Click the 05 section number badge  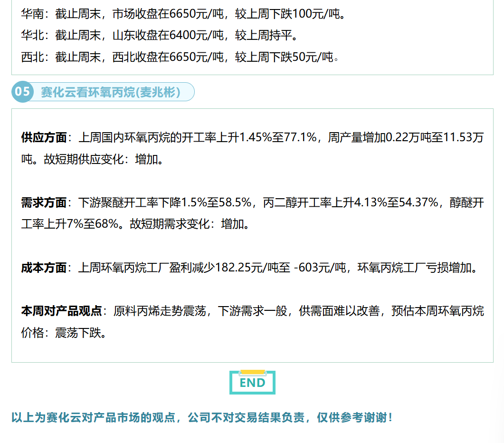coord(22,92)
